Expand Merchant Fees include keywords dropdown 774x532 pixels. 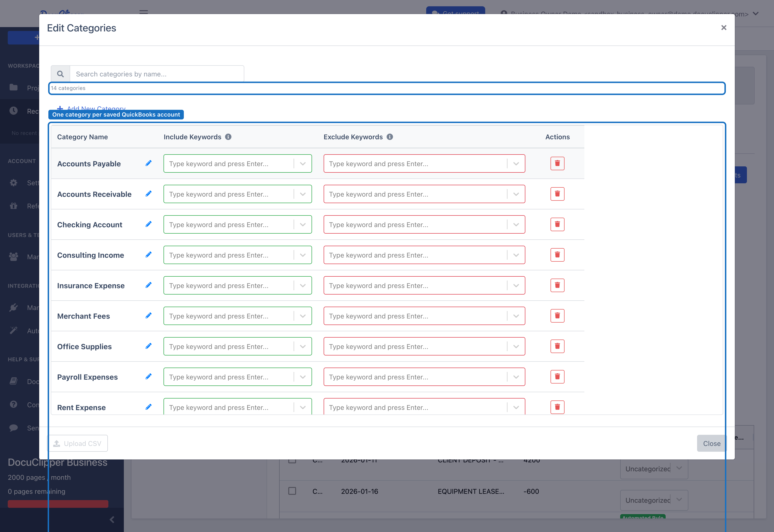[x=303, y=316]
